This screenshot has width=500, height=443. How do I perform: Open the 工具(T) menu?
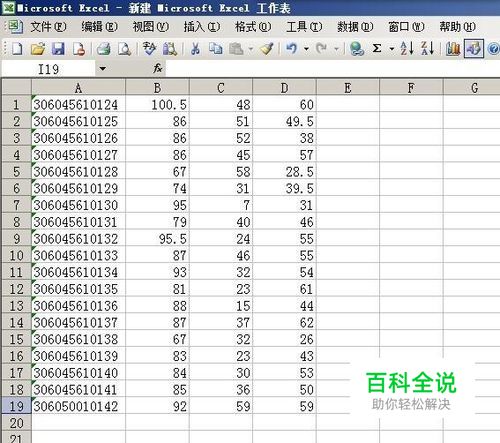point(304,27)
